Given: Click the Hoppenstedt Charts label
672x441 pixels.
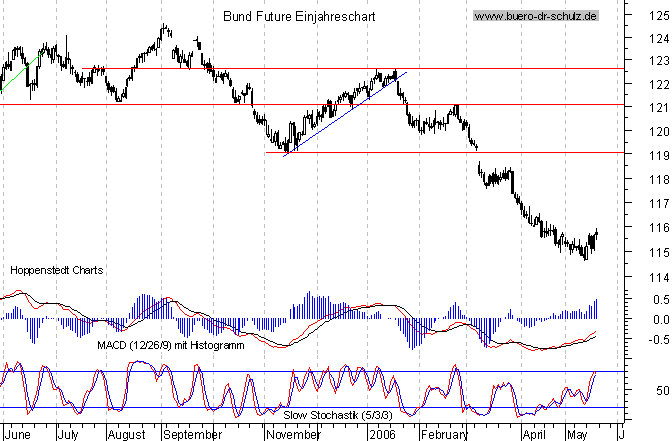Looking at the screenshot, I should (57, 270).
